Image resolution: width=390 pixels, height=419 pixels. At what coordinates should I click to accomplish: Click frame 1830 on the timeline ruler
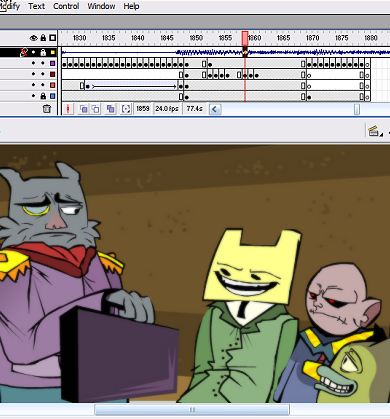[79, 38]
